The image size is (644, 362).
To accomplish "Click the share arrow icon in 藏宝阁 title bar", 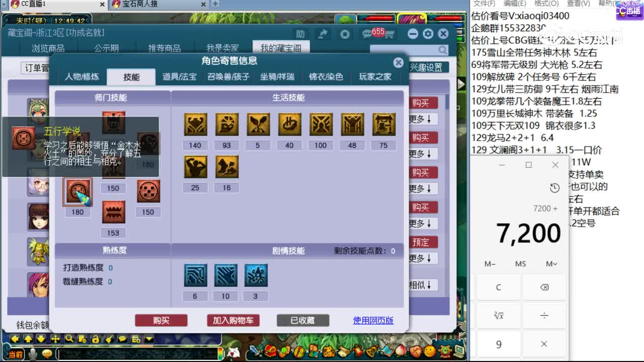I will tap(323, 34).
